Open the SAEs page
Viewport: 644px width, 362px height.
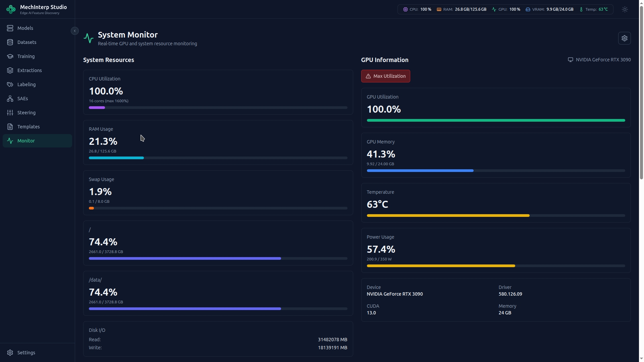(37, 99)
